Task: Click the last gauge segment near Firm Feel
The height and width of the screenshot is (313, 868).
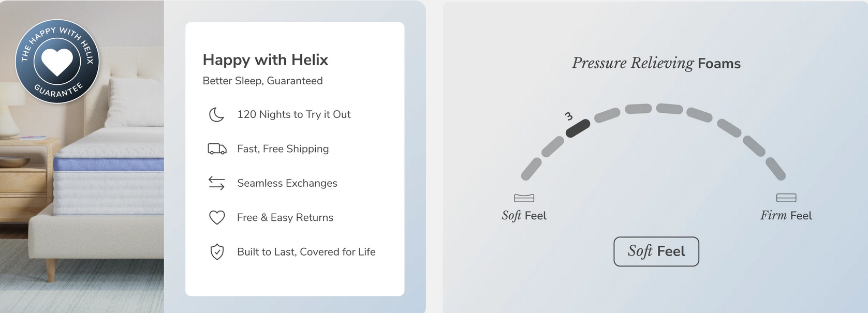Action: pos(775,169)
